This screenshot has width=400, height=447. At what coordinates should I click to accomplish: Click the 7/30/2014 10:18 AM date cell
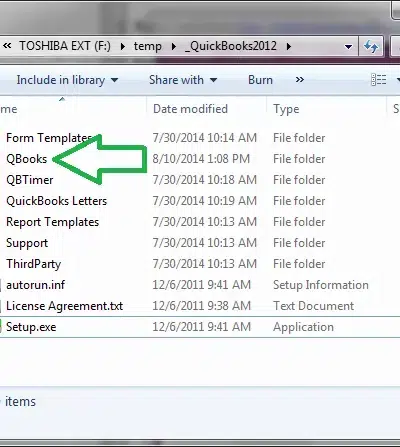(x=205, y=180)
